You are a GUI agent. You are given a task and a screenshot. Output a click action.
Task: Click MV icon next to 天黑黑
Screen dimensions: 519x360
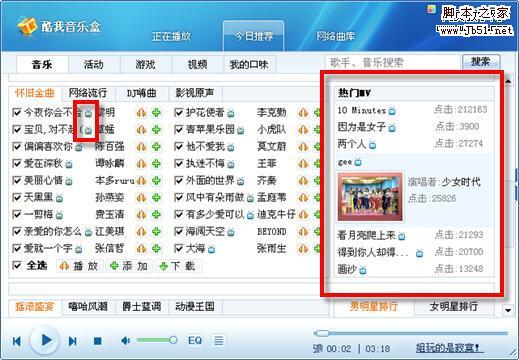click(x=59, y=198)
